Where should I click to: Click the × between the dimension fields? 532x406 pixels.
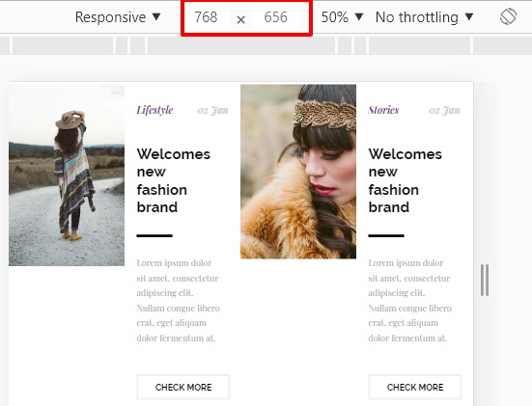pyautogui.click(x=240, y=20)
